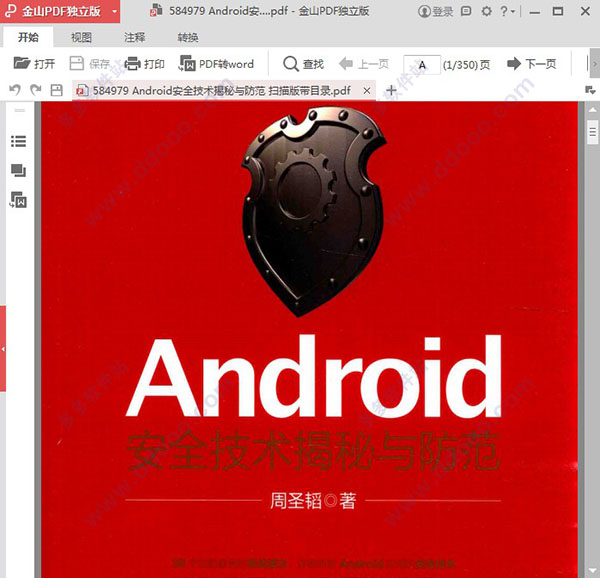Switch to the 视图 ribbon tab
The image size is (600, 578).
(82, 37)
